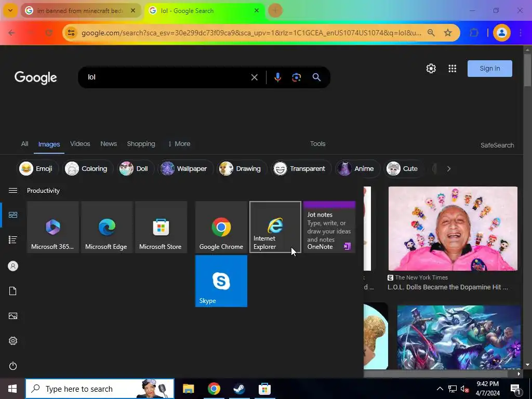Viewport: 532px width, 399px height.
Task: Click the address bar URL
Action: point(251,33)
